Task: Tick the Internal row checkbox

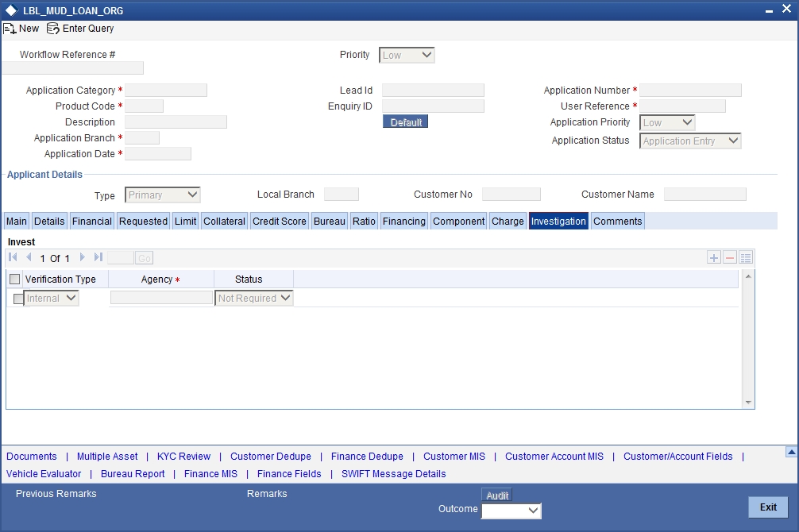Action: pyautogui.click(x=17, y=299)
